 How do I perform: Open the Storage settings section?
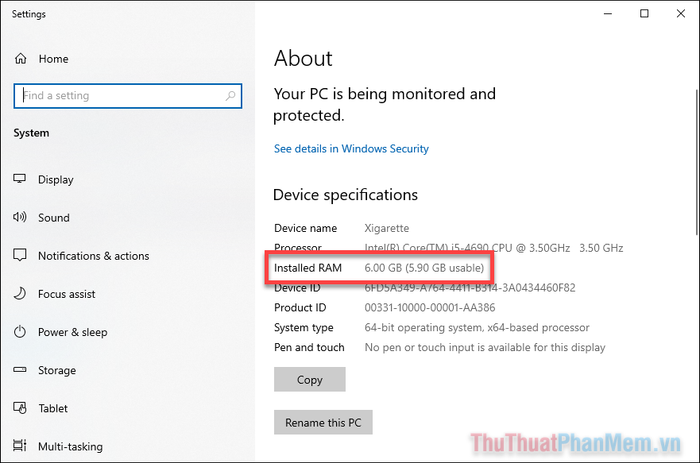click(x=57, y=371)
